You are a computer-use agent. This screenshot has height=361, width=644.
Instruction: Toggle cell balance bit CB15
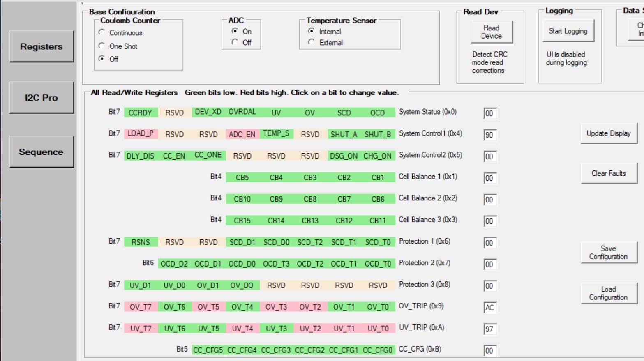pyautogui.click(x=242, y=221)
